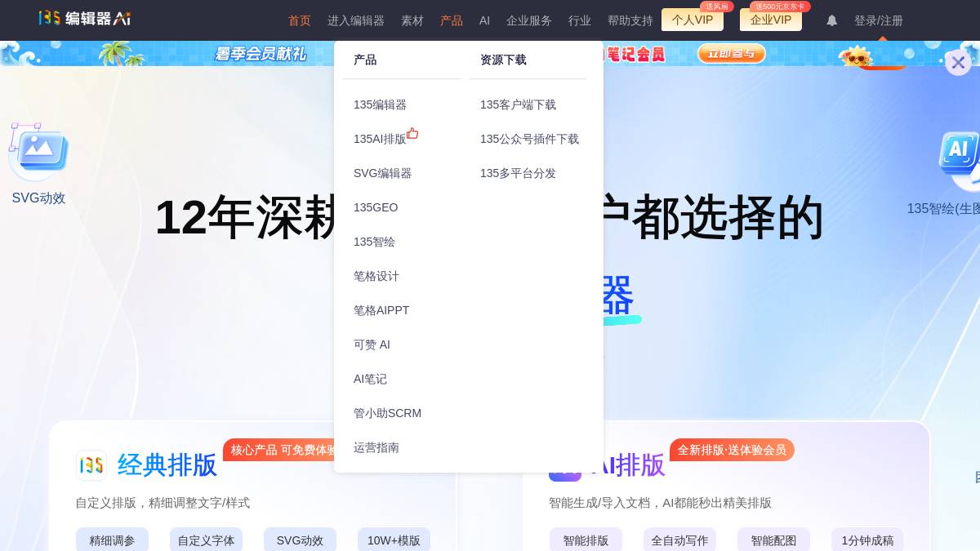The width and height of the screenshot is (980, 551).
Task: Click 自定义排版，精细调整文字/样式 description
Action: click(163, 503)
